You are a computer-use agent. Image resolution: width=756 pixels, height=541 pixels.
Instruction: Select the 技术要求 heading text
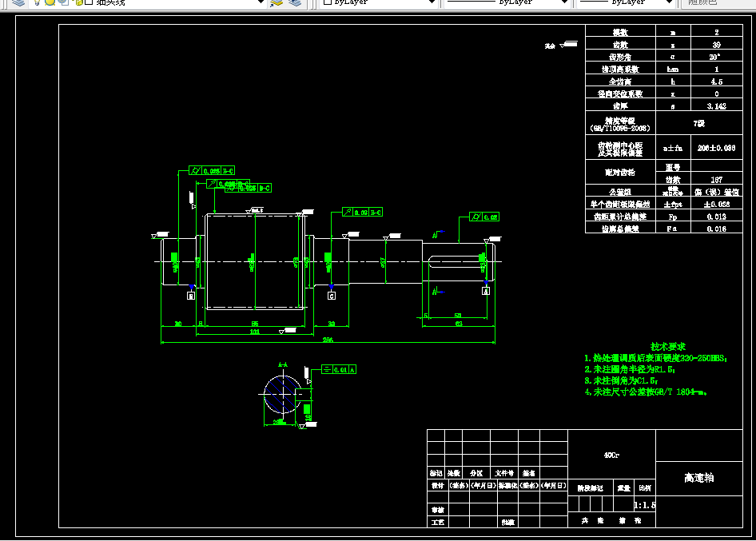pyautogui.click(x=668, y=347)
